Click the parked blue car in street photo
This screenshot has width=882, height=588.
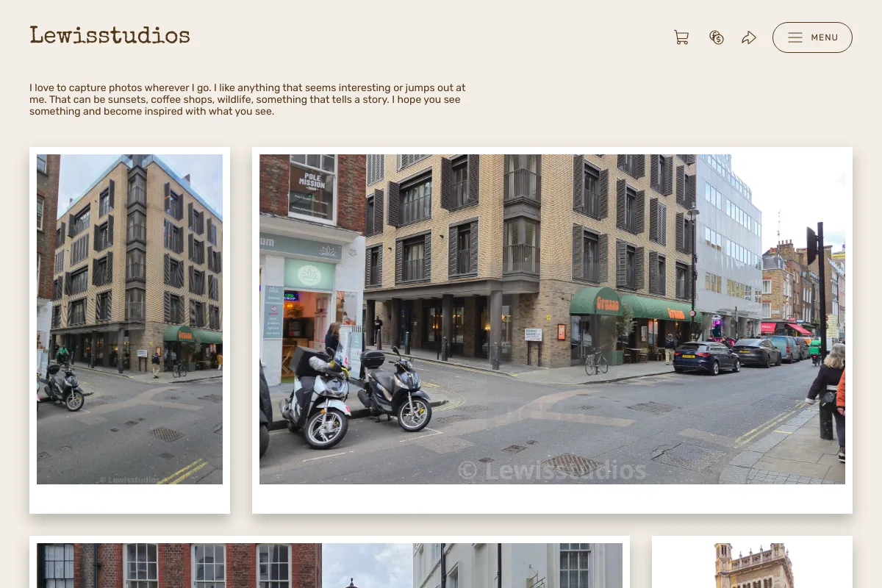(x=706, y=357)
